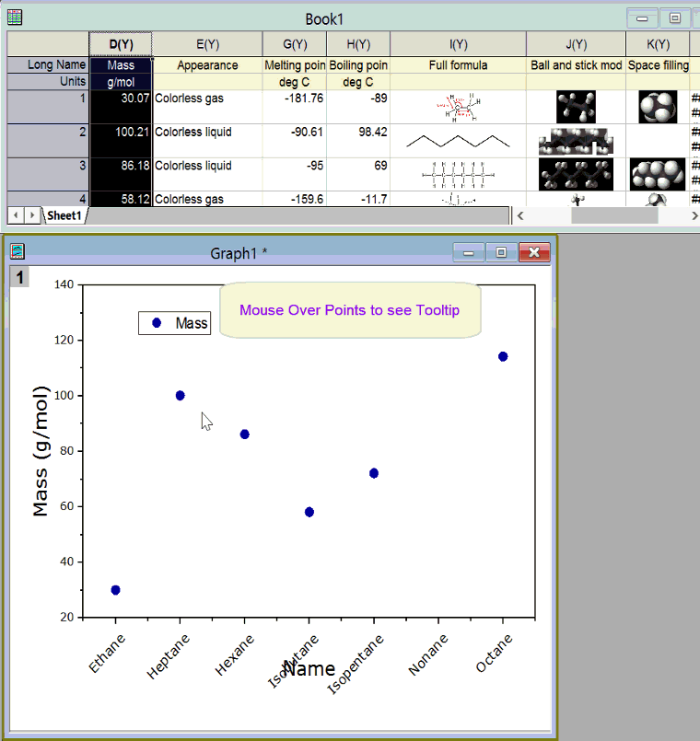Click the left arrow of horizontal scrollbar
Screen dimensions: 700x741
(x=519, y=215)
